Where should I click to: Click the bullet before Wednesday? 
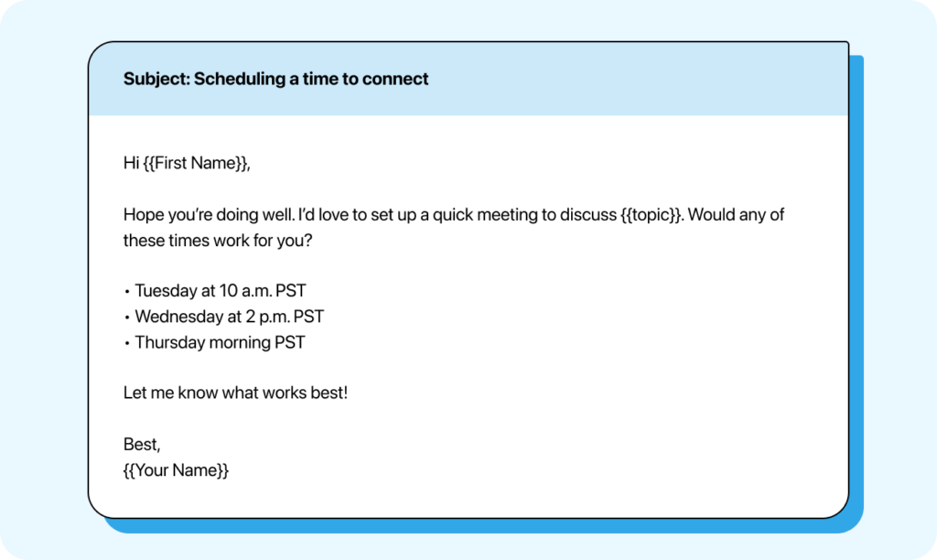[x=126, y=318]
